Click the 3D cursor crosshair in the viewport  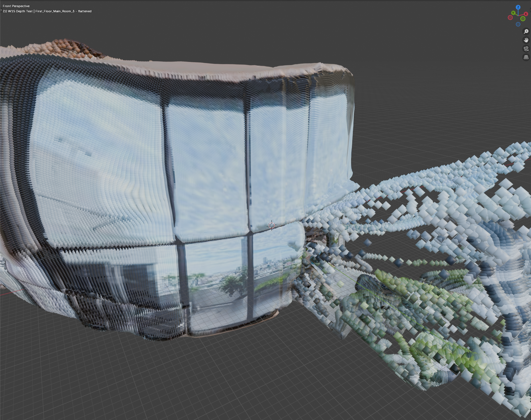point(271,226)
